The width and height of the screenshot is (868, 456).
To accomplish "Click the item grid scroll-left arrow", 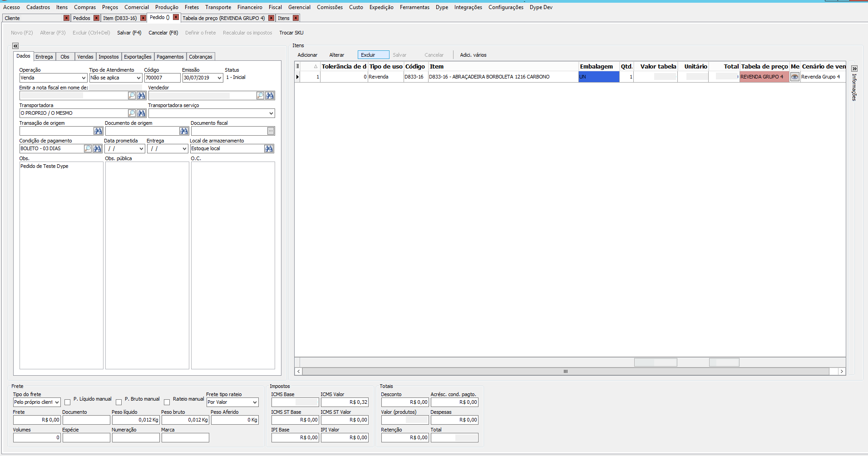I will coord(298,372).
